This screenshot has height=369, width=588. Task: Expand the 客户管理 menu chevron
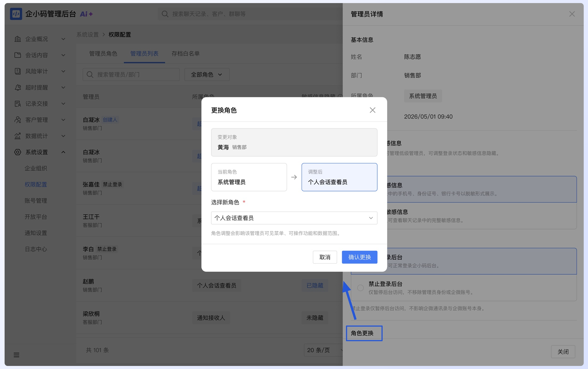pos(63,120)
